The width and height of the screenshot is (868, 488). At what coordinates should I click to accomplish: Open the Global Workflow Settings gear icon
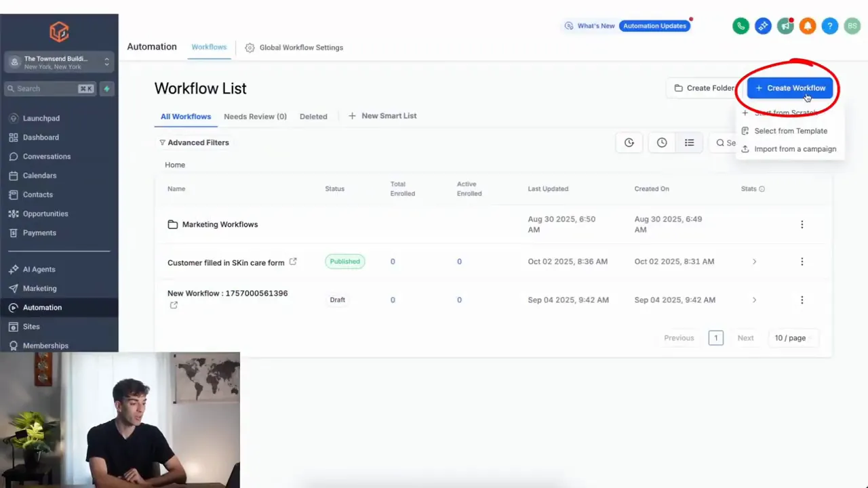[250, 47]
